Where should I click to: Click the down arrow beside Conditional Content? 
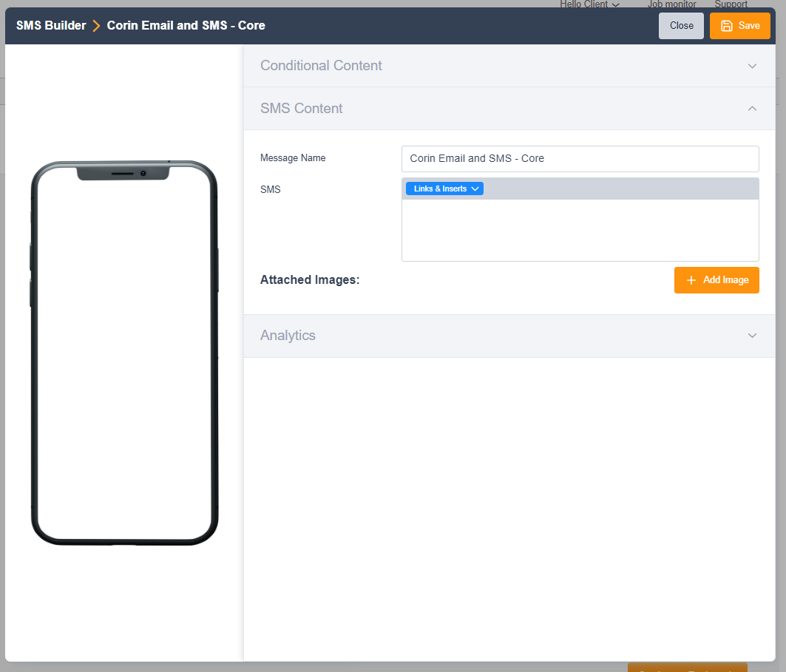tap(752, 65)
